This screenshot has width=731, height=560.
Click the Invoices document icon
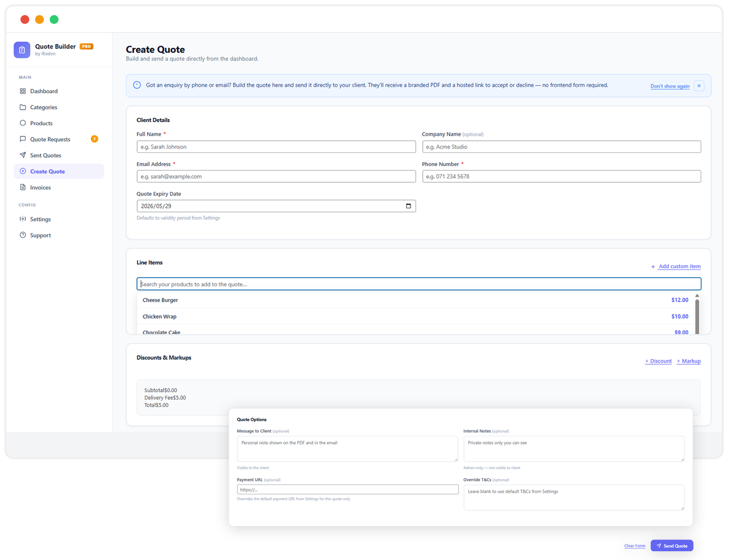coord(23,187)
